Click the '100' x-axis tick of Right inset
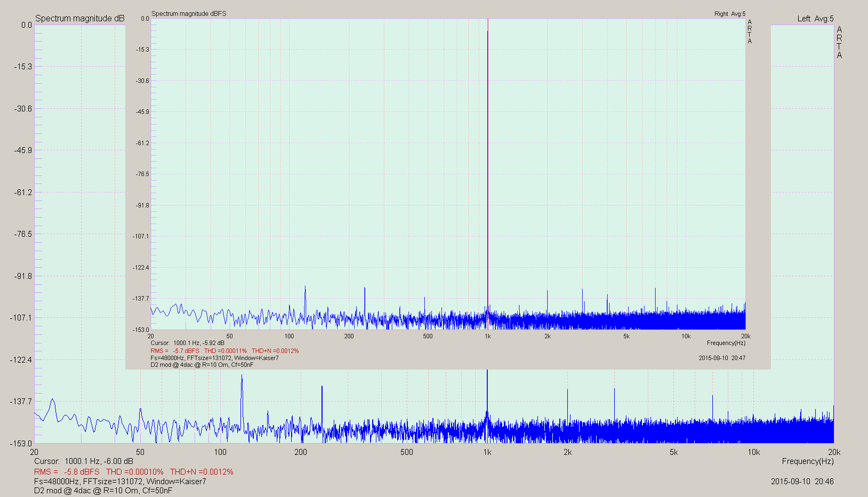 tap(289, 336)
